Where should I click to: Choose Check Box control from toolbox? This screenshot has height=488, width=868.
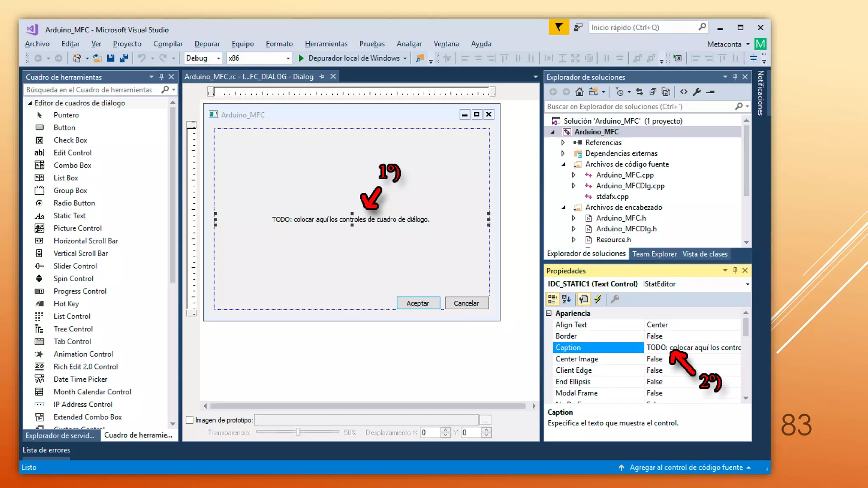70,140
